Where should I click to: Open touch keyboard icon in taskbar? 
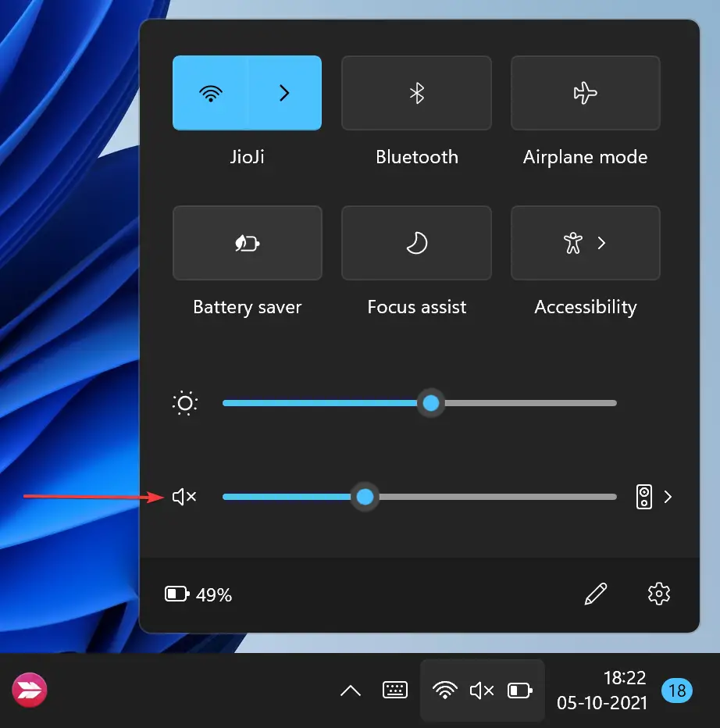395,690
